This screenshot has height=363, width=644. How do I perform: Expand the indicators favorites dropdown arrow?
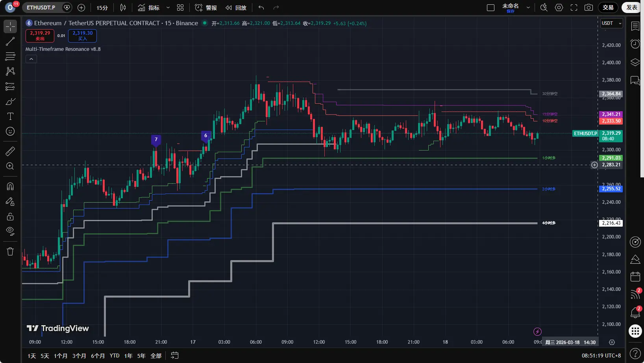[168, 7]
